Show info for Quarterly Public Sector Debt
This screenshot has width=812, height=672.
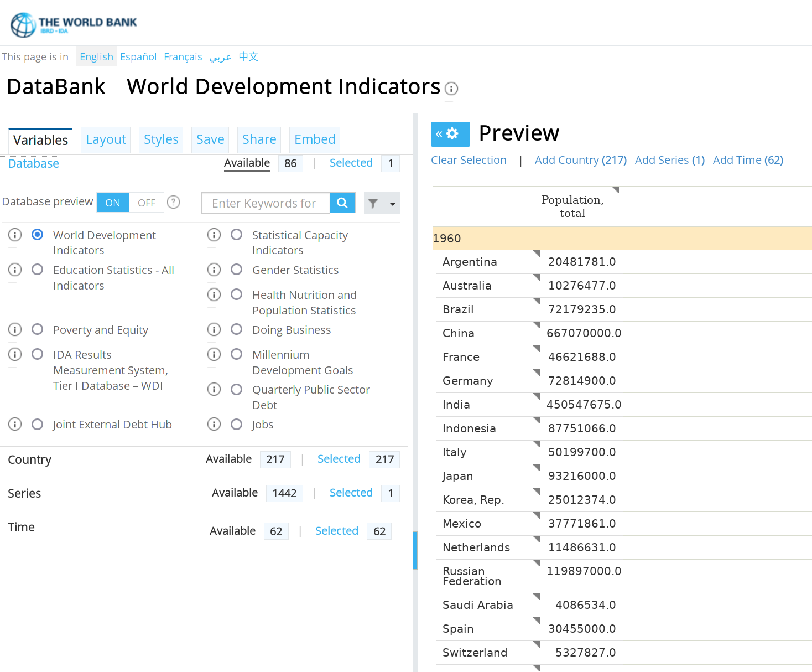coord(214,389)
